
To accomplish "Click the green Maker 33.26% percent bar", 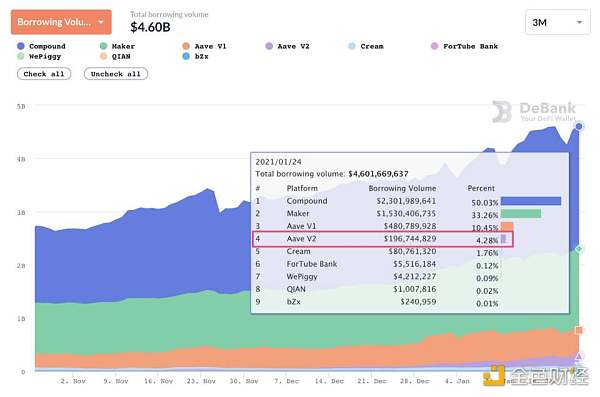I will (521, 214).
